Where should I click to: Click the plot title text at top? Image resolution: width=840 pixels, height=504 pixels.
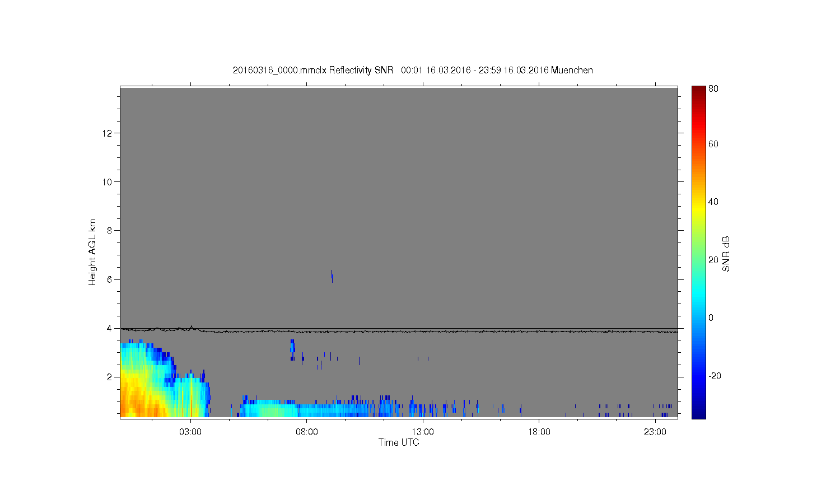pos(413,70)
